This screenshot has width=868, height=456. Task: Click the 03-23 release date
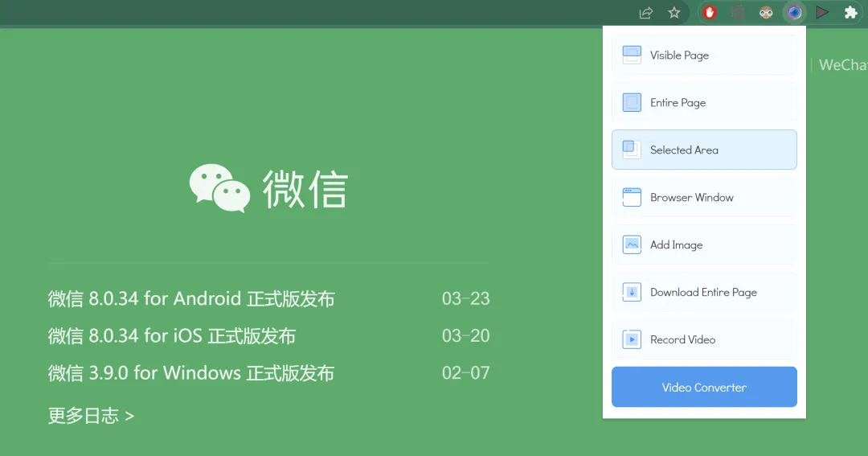click(465, 298)
